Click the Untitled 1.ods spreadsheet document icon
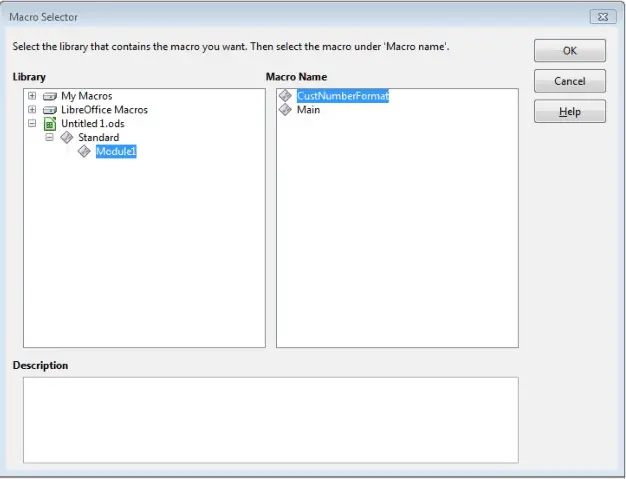 (50, 124)
